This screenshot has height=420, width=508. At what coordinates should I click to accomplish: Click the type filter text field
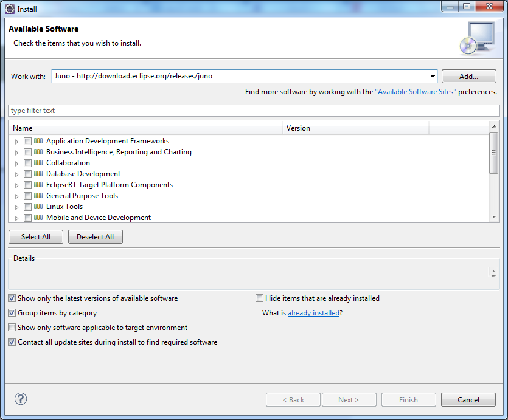pos(254,111)
